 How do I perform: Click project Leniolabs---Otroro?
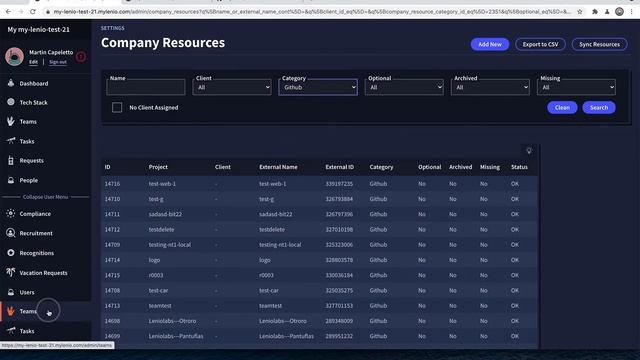pyautogui.click(x=172, y=321)
